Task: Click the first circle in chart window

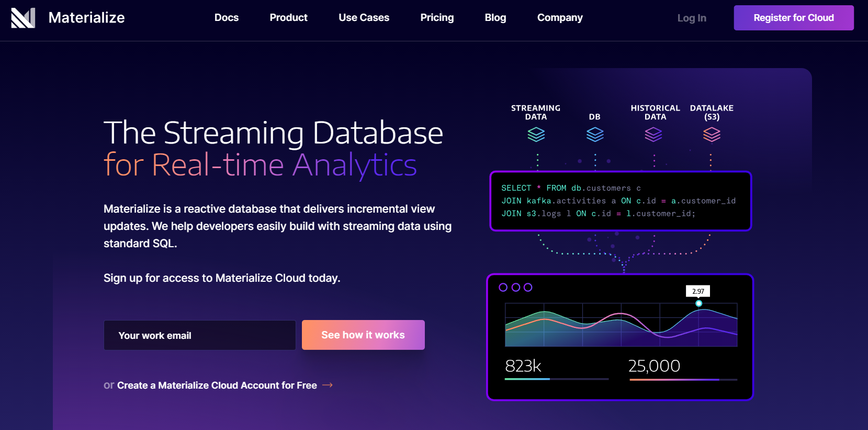Action: click(x=503, y=287)
